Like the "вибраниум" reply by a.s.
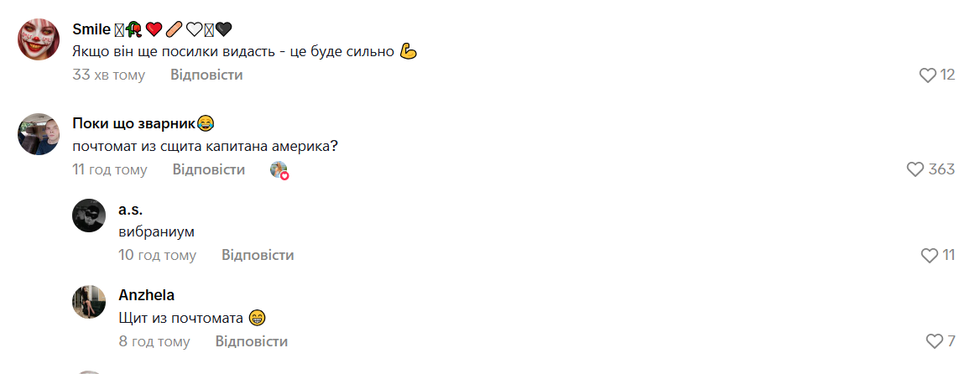The image size is (980, 374). (x=929, y=255)
